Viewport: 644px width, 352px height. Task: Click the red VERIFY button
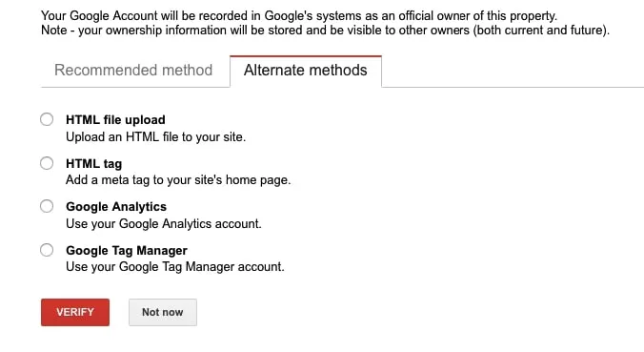(x=75, y=312)
